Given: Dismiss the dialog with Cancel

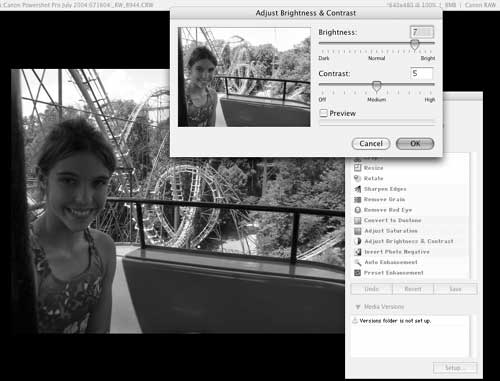Looking at the screenshot, I should [x=371, y=144].
